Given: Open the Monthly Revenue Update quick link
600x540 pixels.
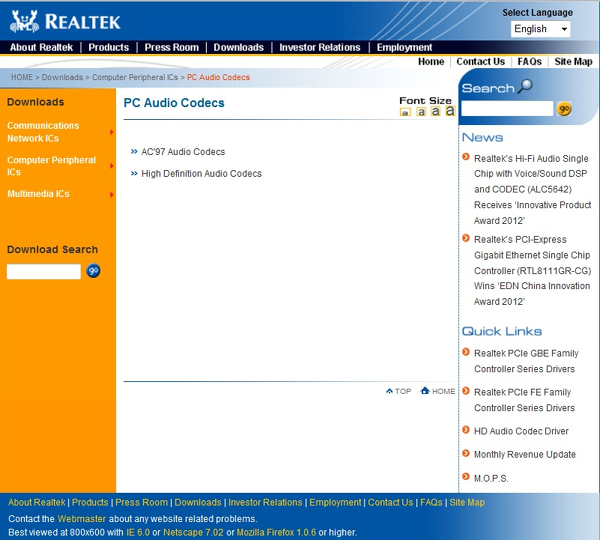Looking at the screenshot, I should [x=525, y=454].
